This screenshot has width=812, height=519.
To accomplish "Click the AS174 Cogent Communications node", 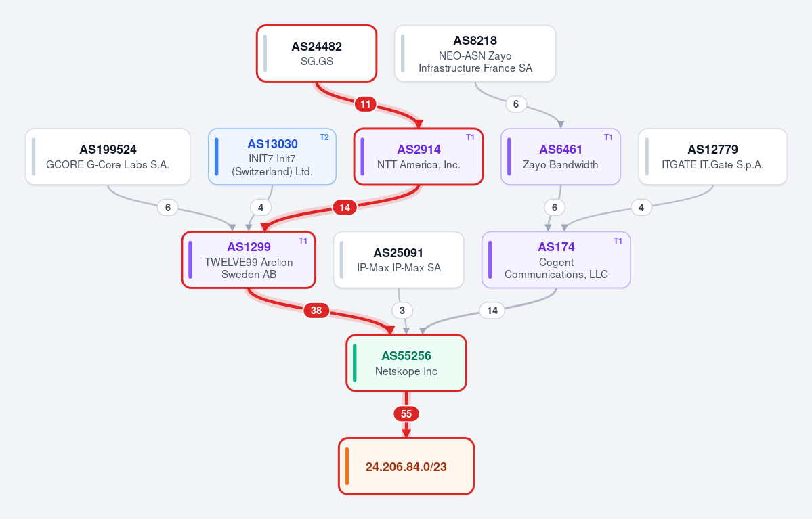I will tap(556, 260).
